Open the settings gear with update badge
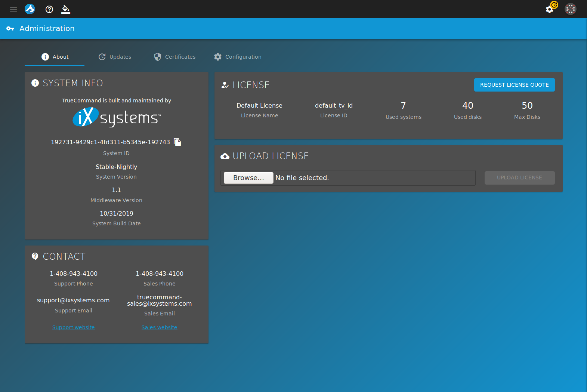Viewport: 587px width, 392px height. [551, 8]
